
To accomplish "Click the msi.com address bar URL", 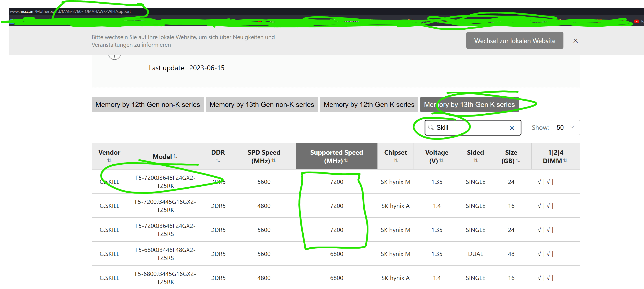I will [x=70, y=11].
